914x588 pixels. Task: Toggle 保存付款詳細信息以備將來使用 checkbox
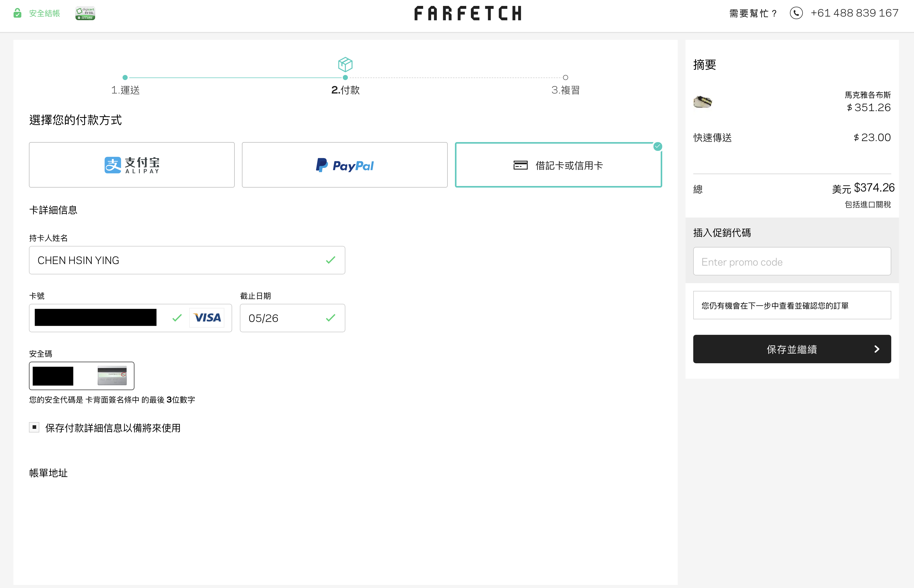coord(34,427)
